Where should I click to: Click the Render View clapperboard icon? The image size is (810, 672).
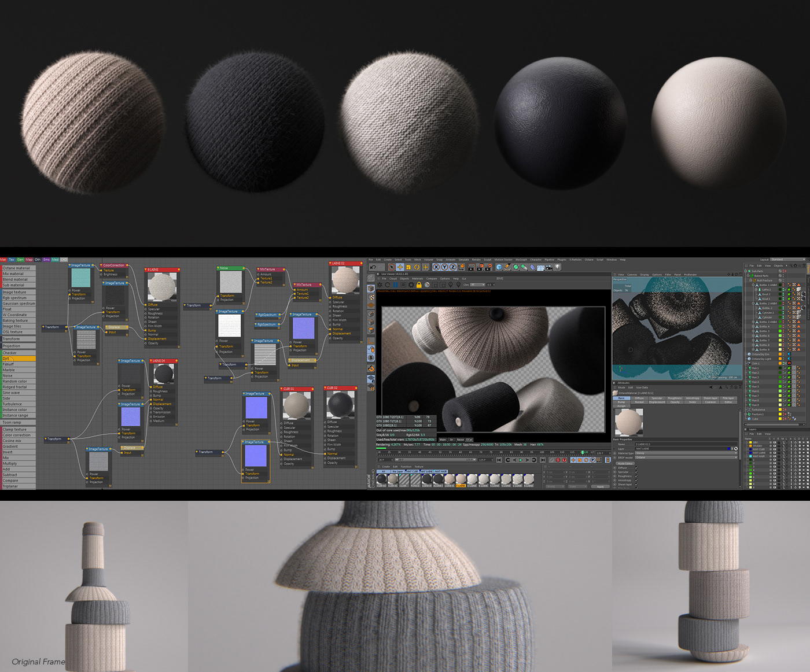[x=472, y=267]
